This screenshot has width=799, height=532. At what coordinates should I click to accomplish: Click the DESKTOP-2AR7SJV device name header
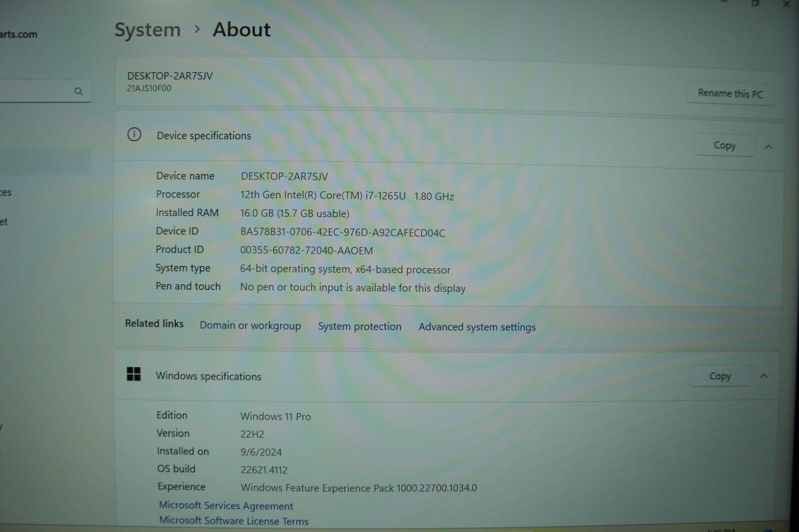point(170,76)
